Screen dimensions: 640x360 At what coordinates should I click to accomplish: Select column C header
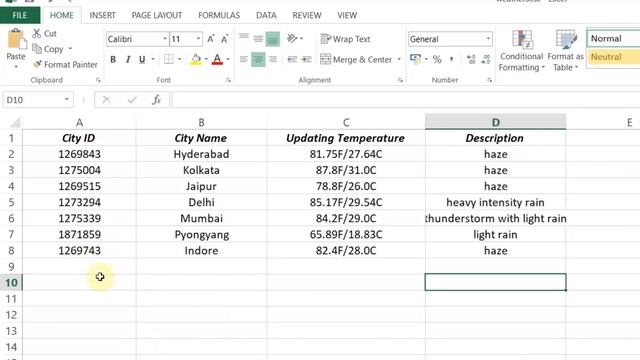[346, 122]
